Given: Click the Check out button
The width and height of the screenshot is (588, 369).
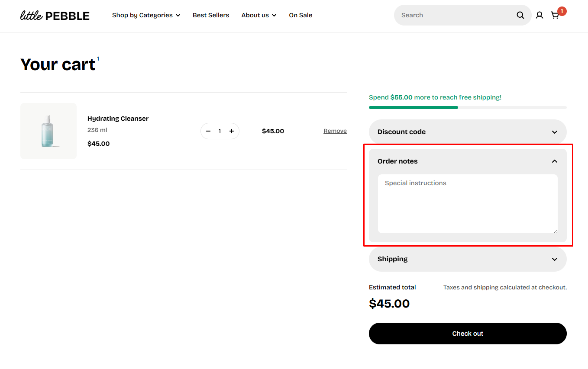Looking at the screenshot, I should point(468,334).
